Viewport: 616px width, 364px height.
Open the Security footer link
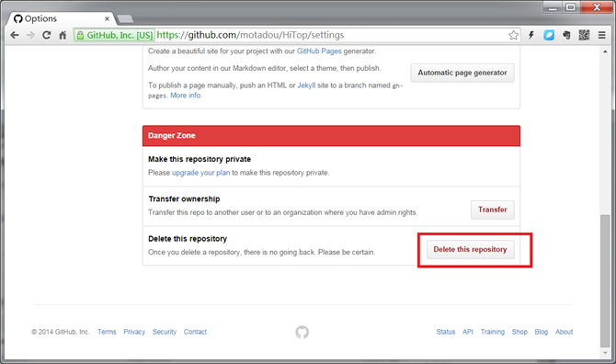click(x=165, y=332)
